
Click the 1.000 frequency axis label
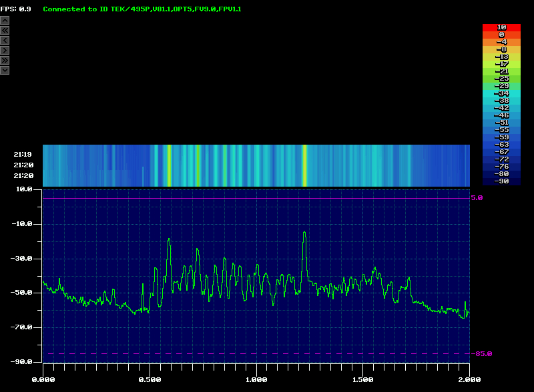[256, 379]
